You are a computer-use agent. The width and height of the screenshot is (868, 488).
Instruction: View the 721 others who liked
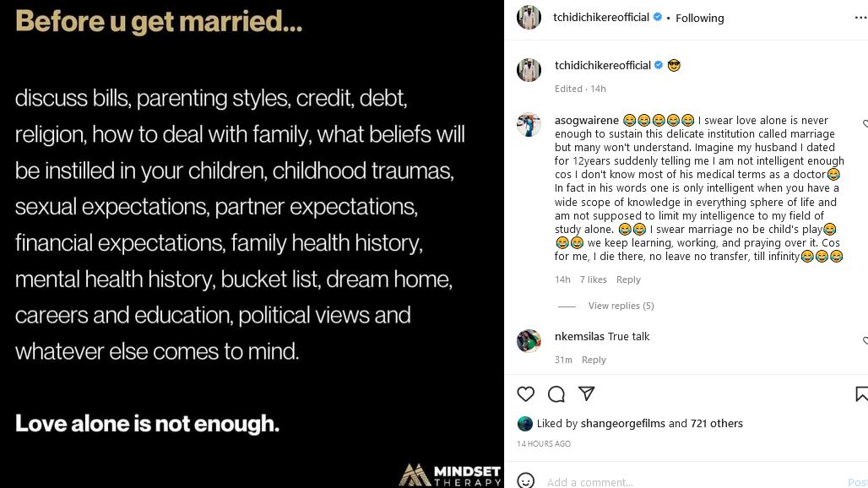pyautogui.click(x=717, y=424)
